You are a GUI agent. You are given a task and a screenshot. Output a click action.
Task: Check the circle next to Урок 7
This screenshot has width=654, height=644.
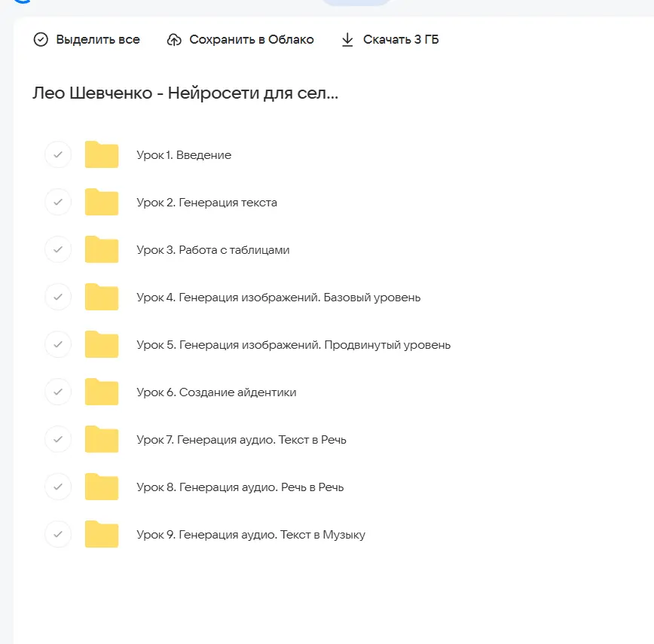tap(58, 440)
